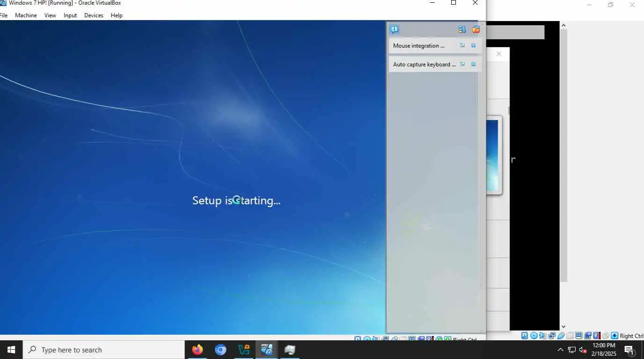Image resolution: width=644 pixels, height=359 pixels.
Task: Click the rear window's scrollbar down arrow
Action: coord(563,327)
